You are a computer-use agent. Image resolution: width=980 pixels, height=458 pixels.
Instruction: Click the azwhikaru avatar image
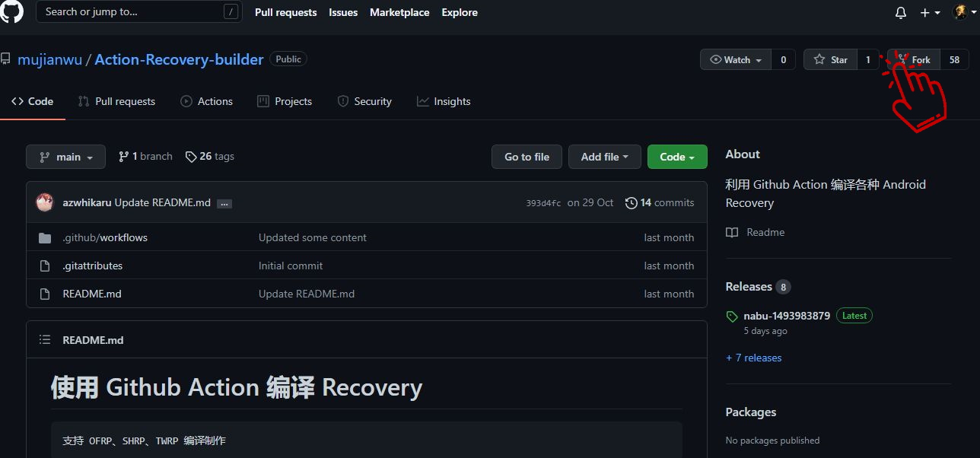pos(45,202)
